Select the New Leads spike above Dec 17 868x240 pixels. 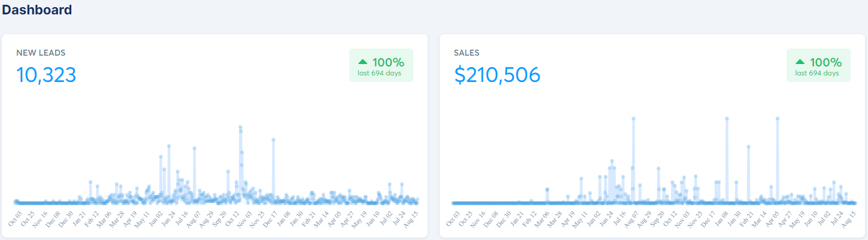pos(273,139)
